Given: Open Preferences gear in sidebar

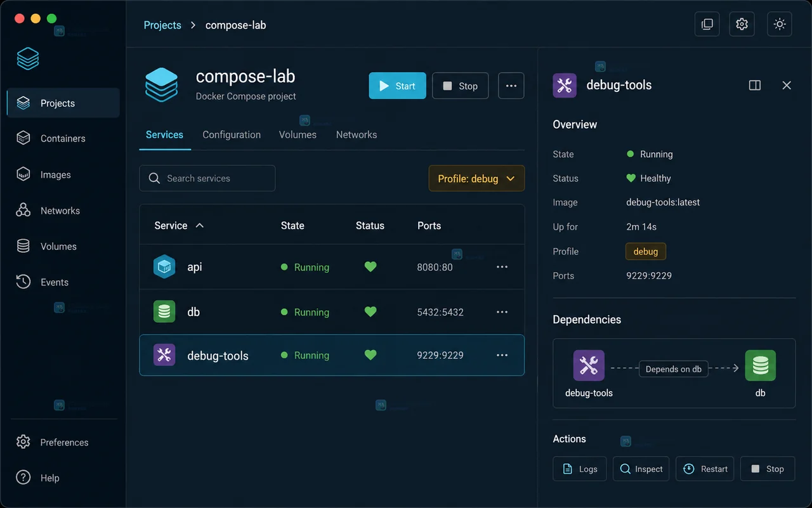Looking at the screenshot, I should 23,442.
